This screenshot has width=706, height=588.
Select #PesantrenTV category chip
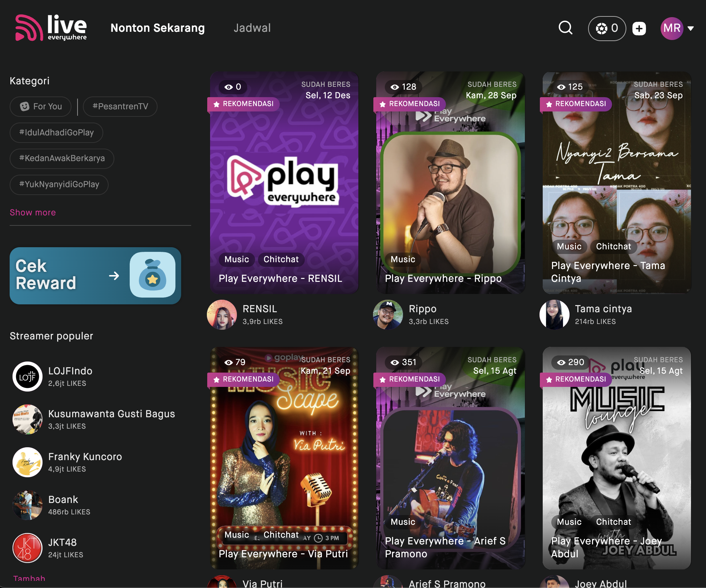pos(120,106)
